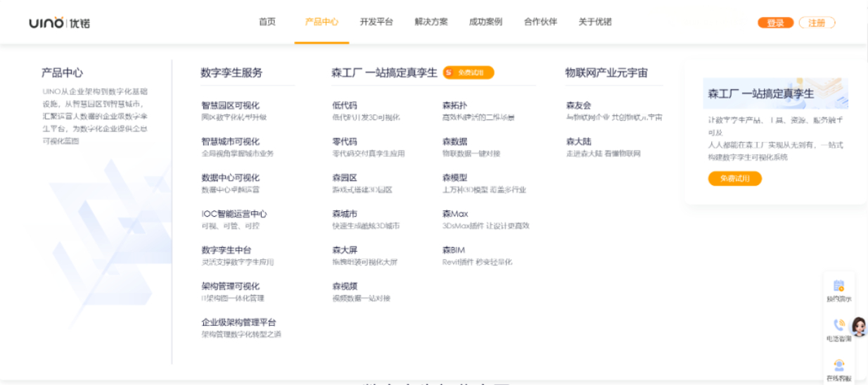Click 免费试用 badge beside 森工厂 heading
The height and width of the screenshot is (385, 868).
click(x=468, y=72)
